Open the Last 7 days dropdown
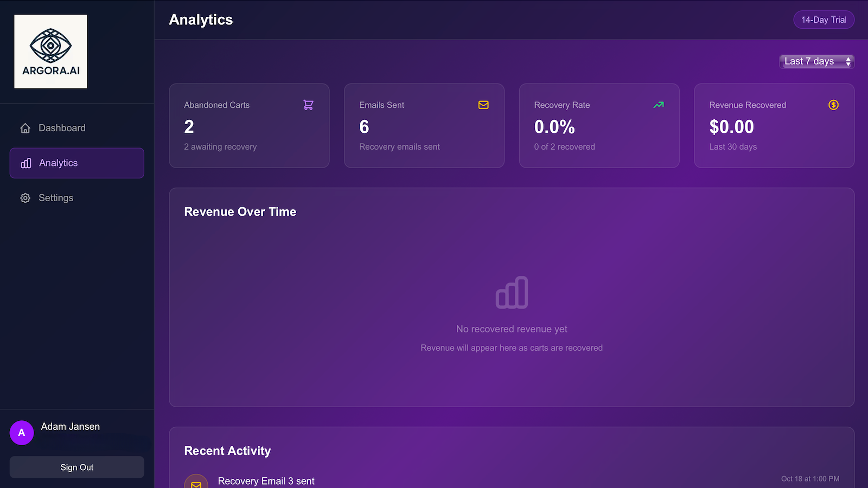 pyautogui.click(x=816, y=62)
